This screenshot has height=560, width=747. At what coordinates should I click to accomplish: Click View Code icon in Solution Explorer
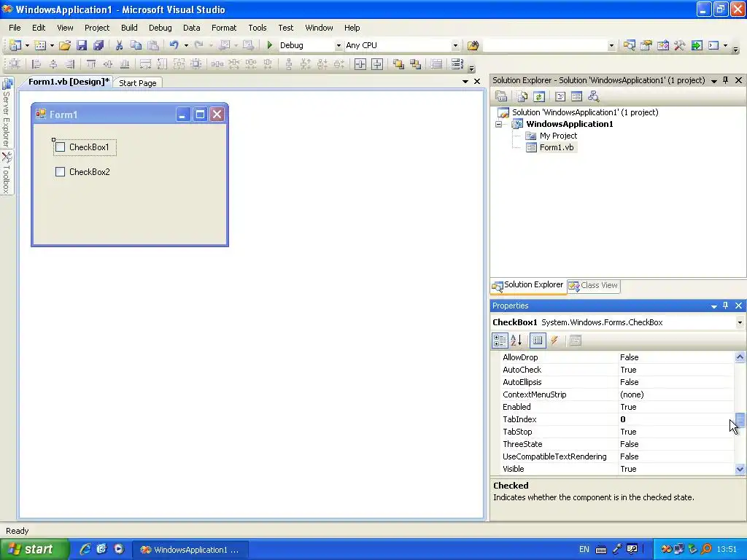[x=560, y=97]
